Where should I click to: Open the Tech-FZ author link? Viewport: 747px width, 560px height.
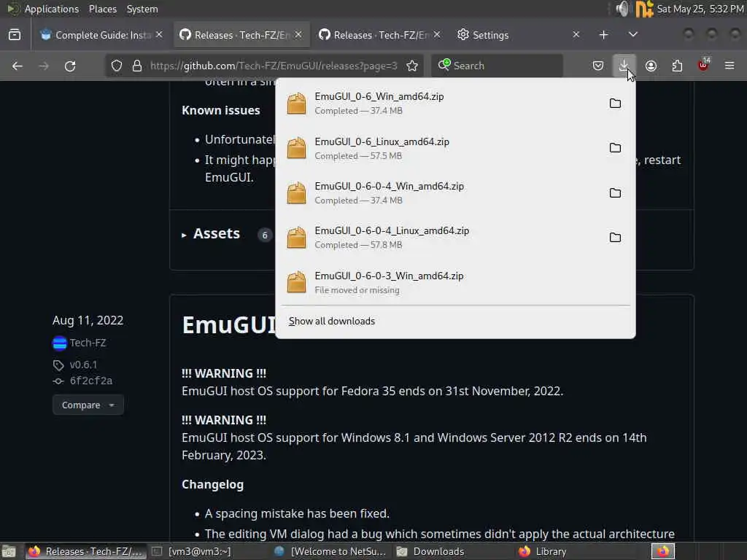coord(88,343)
